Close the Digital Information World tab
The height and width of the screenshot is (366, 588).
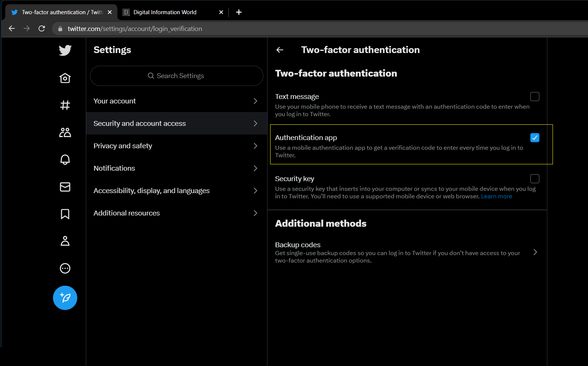point(221,12)
